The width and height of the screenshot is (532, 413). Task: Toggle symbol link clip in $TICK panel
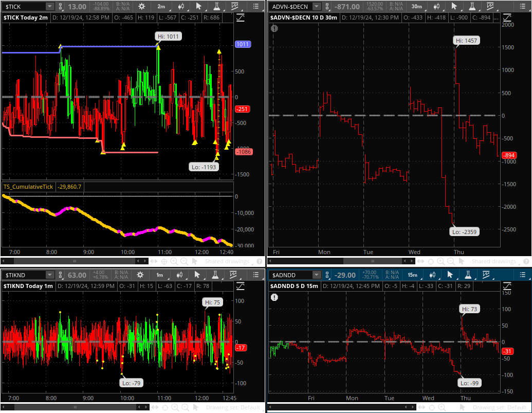(61, 7)
